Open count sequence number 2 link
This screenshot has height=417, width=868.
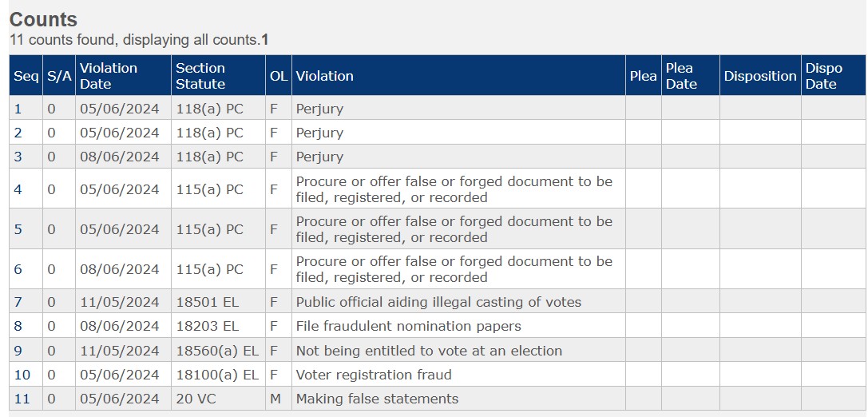click(x=18, y=133)
